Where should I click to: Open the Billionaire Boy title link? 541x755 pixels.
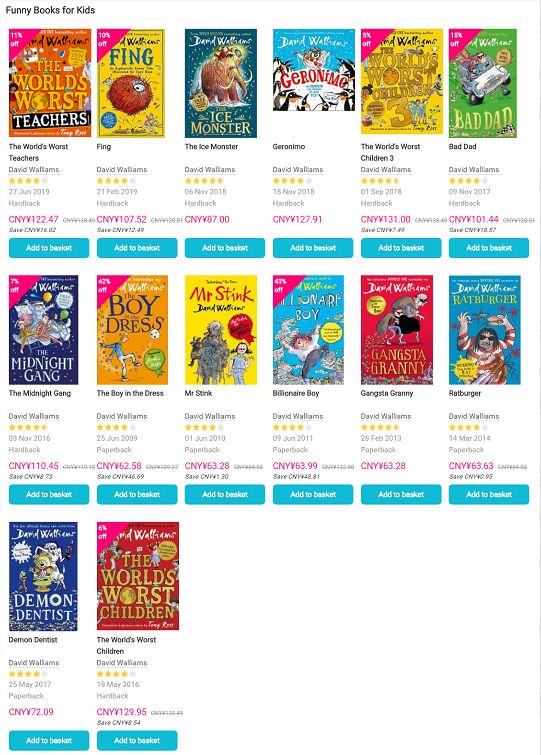click(x=296, y=393)
